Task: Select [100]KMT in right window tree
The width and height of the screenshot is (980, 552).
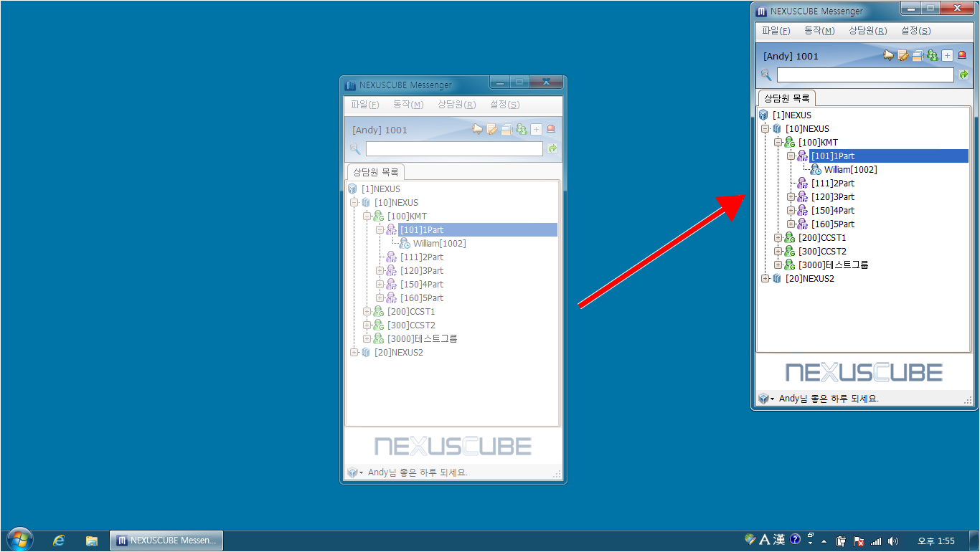Action: tap(818, 143)
